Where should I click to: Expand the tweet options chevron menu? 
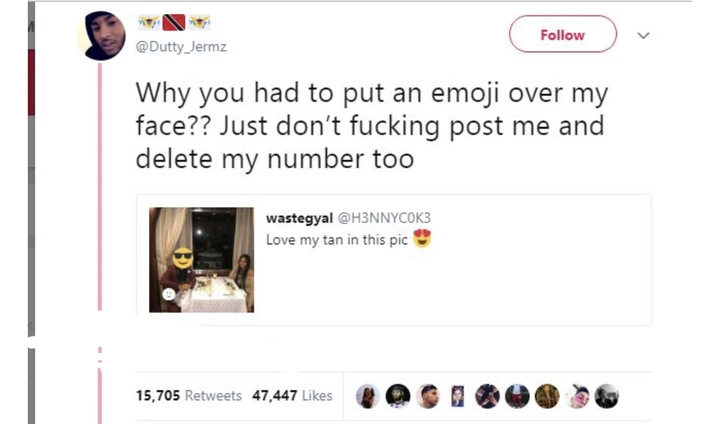pos(644,36)
